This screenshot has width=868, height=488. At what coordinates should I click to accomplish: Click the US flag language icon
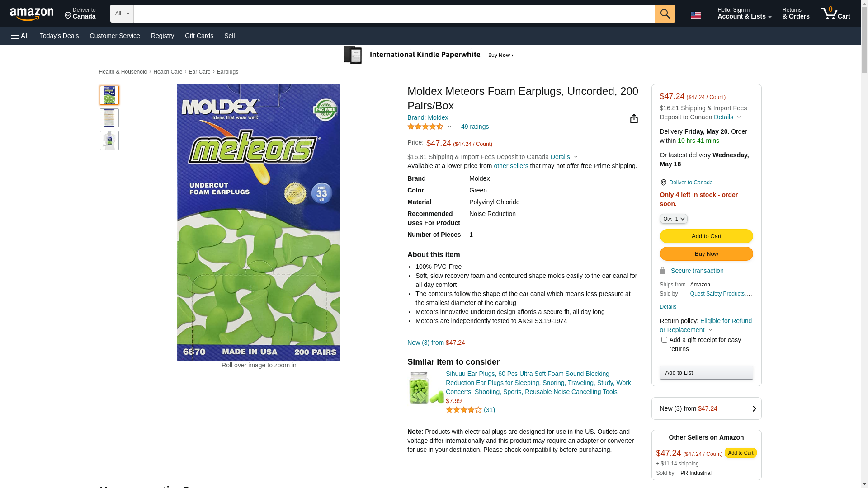tap(695, 15)
